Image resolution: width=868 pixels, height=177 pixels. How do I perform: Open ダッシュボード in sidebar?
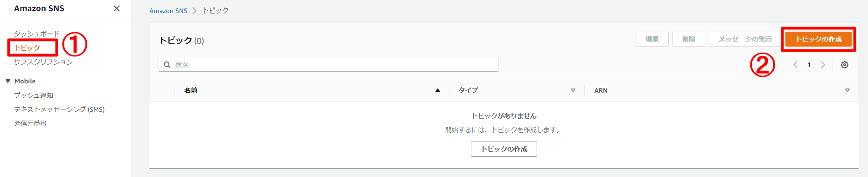point(37,34)
